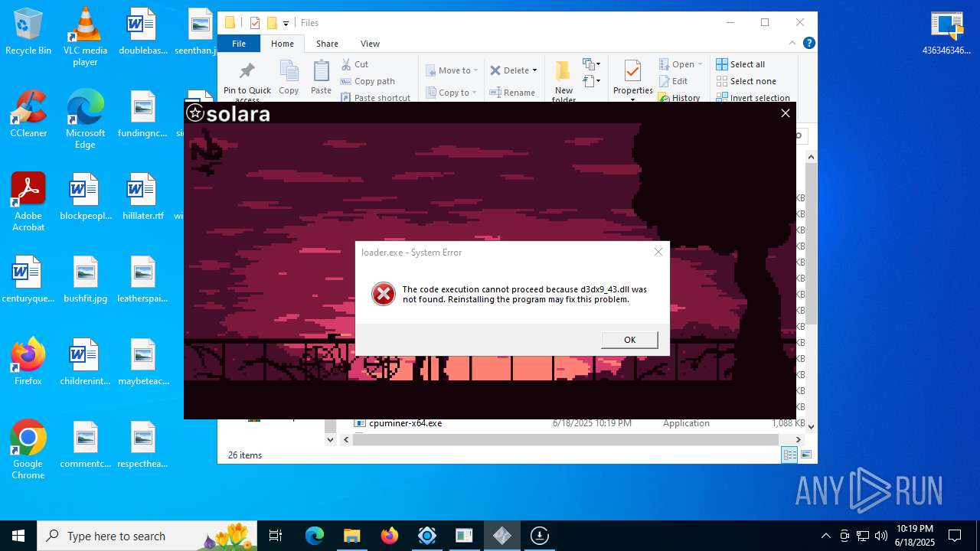This screenshot has height=551, width=980.
Task: Open Task View from the taskbar
Action: click(276, 536)
